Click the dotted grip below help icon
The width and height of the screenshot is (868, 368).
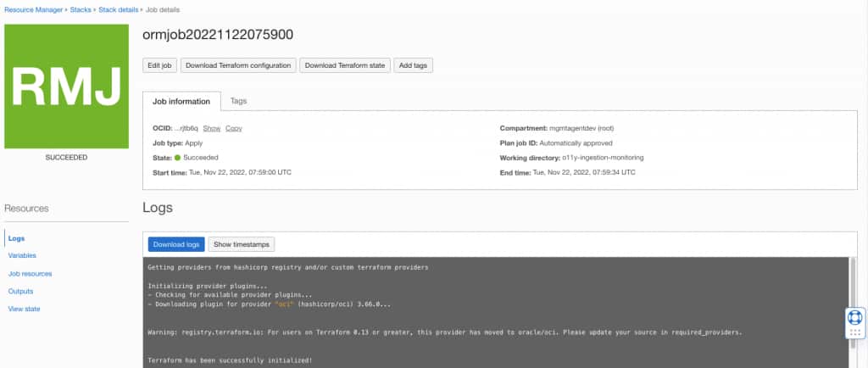(854, 332)
